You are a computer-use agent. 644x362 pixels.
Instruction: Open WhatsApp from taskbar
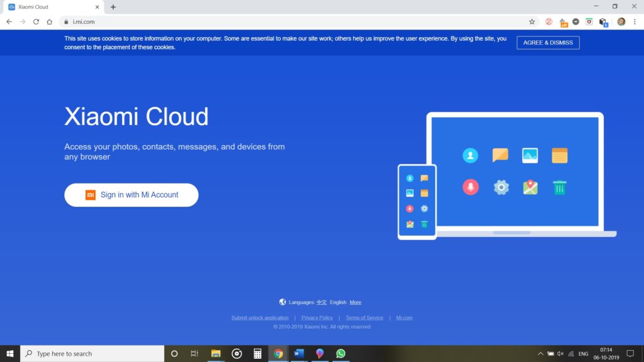click(x=340, y=353)
